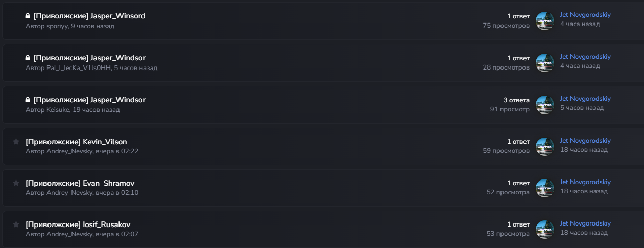Open the thread "[Приволжские] Jasper_Winsord"

[x=89, y=16]
